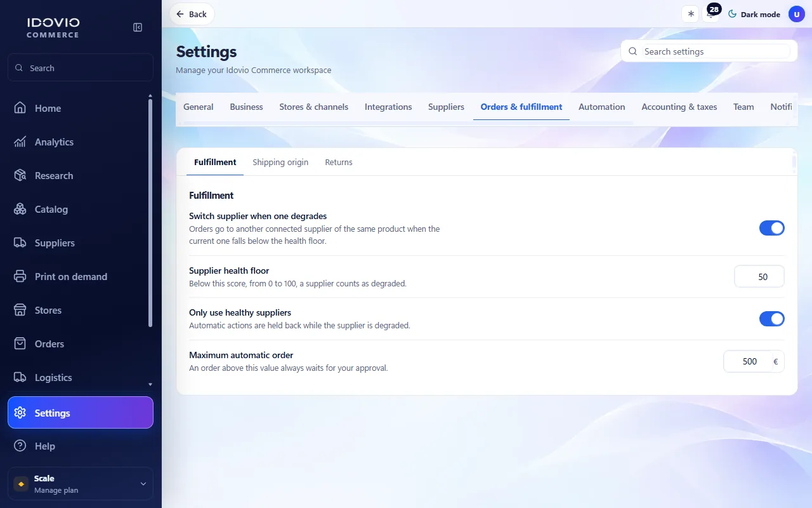Select the Stores & channels tab
The width and height of the screenshot is (812, 508).
314,107
